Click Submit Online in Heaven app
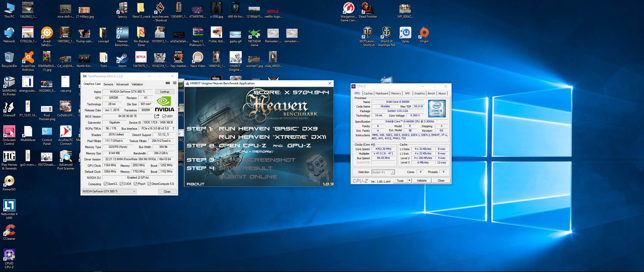Image resolution: width=644 pixels, height=272 pixels. click(x=248, y=177)
